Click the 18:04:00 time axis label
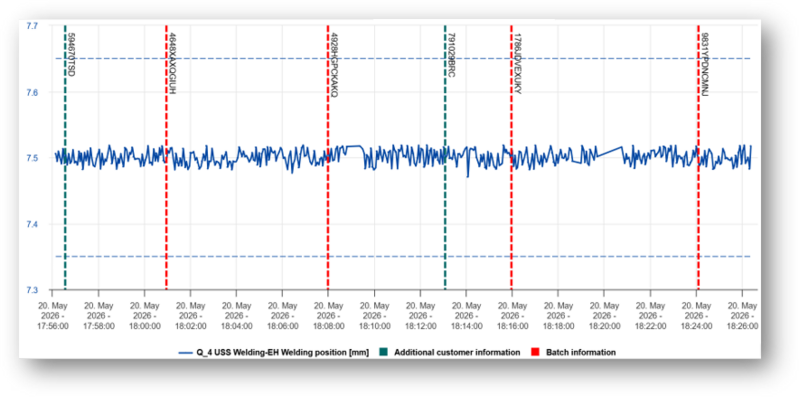799x397 pixels. (x=236, y=316)
